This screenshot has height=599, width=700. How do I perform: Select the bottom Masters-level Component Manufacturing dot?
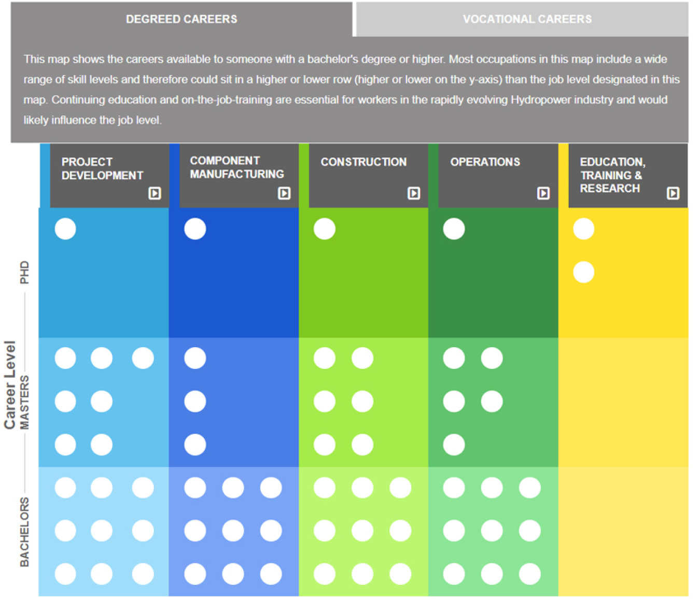(x=195, y=445)
